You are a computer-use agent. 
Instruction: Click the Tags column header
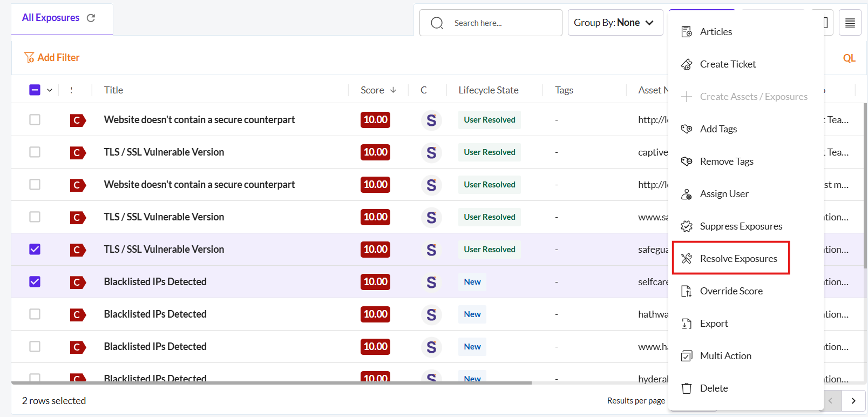point(564,90)
